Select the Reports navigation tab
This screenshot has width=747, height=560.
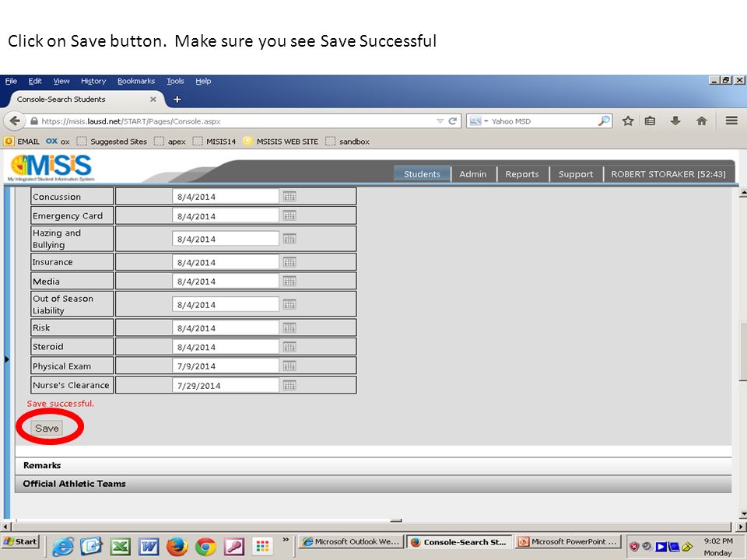click(x=522, y=174)
